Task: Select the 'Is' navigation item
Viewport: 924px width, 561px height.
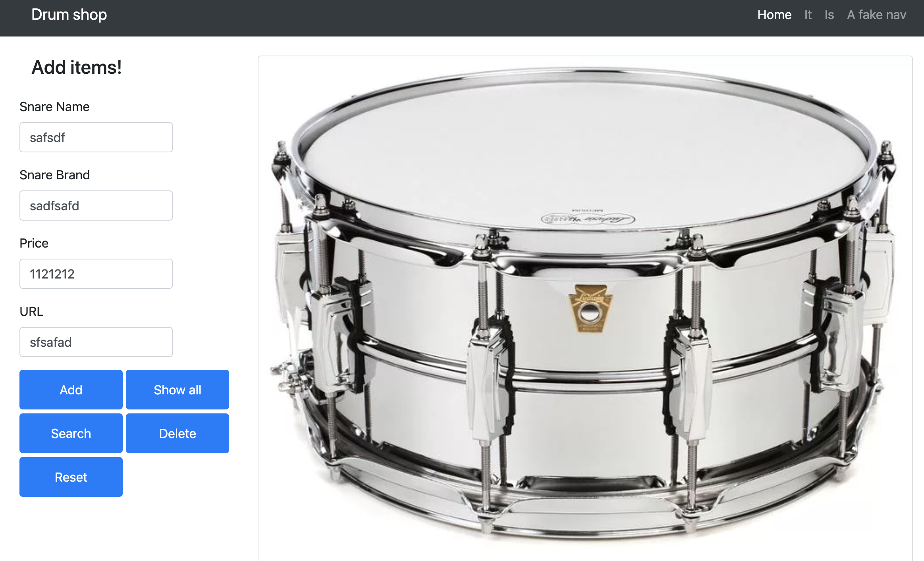Action: point(829,15)
